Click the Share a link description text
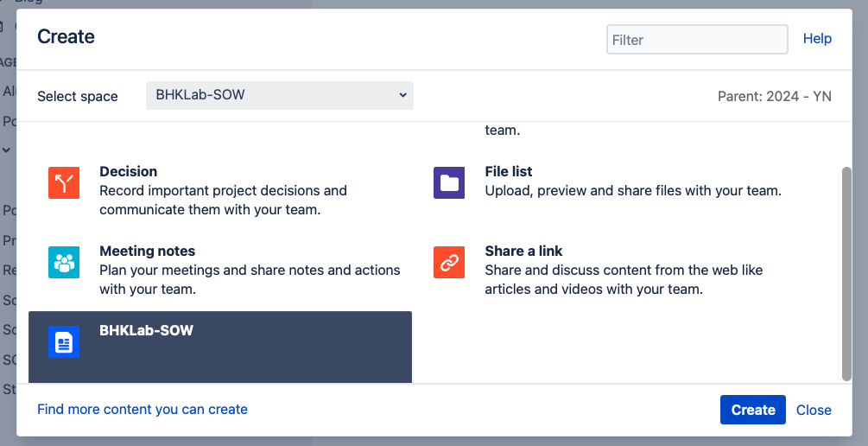 coord(624,280)
